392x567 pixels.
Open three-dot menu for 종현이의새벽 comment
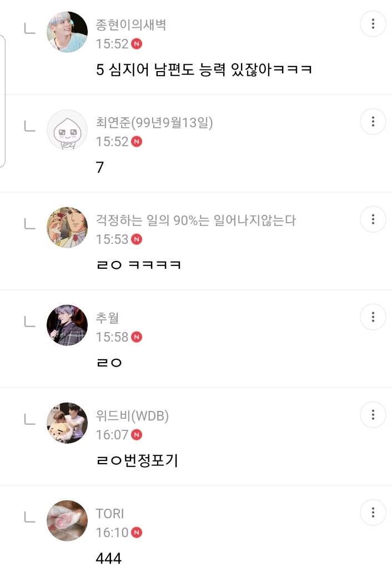[373, 24]
